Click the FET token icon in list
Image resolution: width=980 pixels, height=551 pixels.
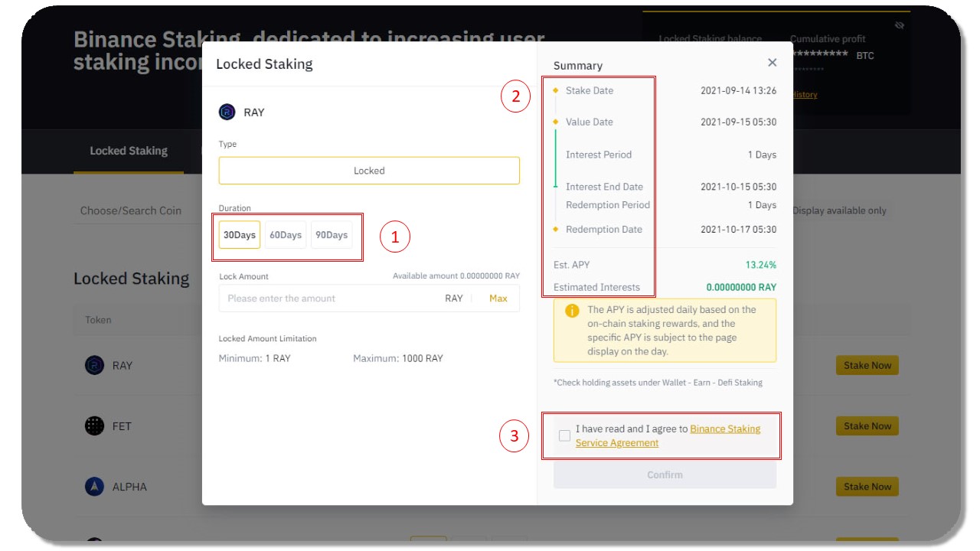coord(94,425)
